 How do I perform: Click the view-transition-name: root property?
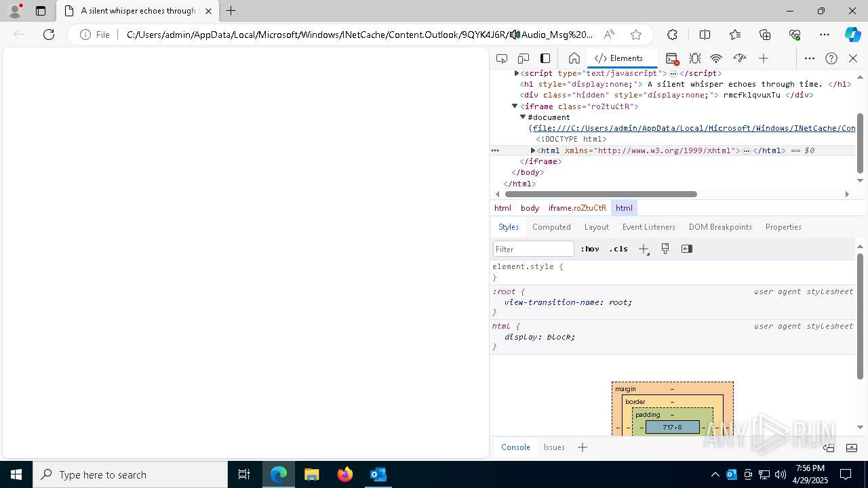point(568,302)
